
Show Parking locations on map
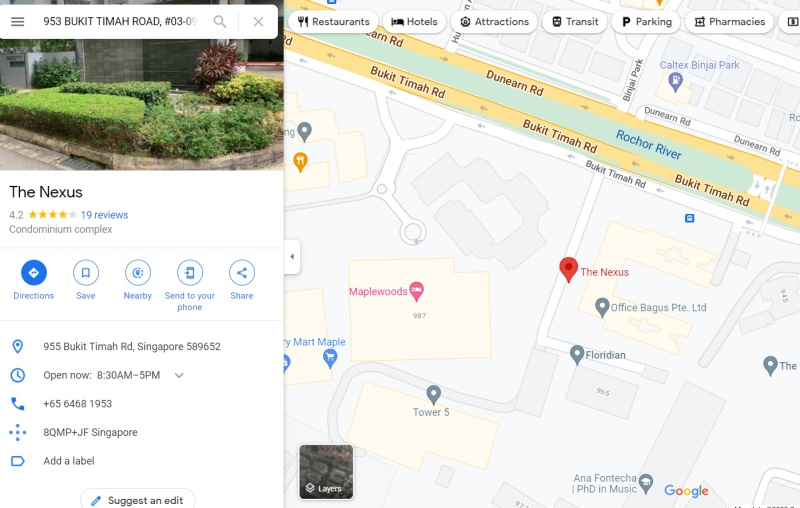646,22
